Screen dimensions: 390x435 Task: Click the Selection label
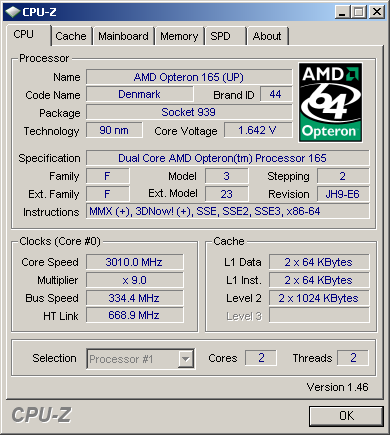(x=54, y=358)
